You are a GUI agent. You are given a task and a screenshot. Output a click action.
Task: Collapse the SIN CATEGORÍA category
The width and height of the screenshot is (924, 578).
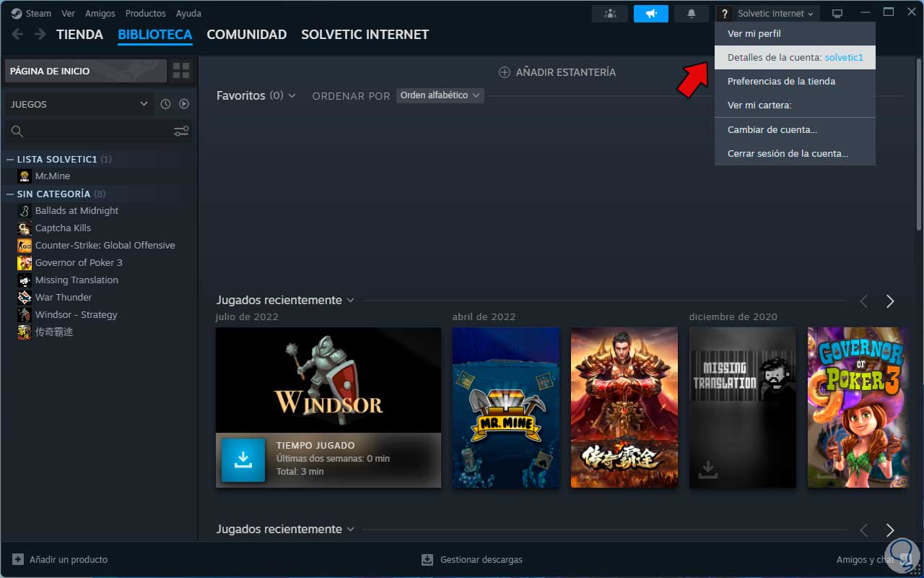[x=10, y=194]
